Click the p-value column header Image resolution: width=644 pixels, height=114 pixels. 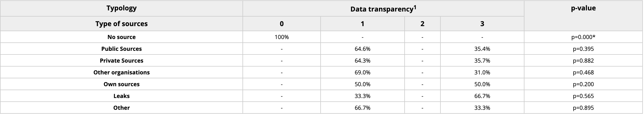coord(583,8)
